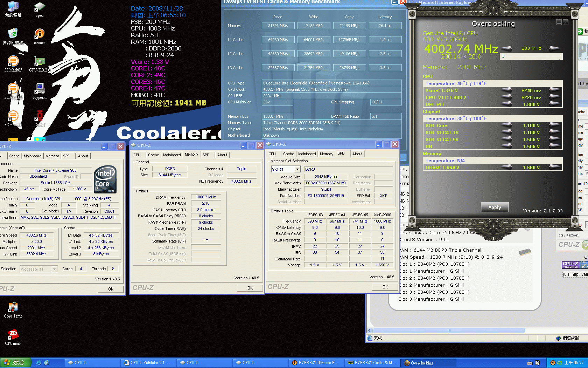
Task: Click OK in CPU-Z Timings window
Action: coord(250,288)
